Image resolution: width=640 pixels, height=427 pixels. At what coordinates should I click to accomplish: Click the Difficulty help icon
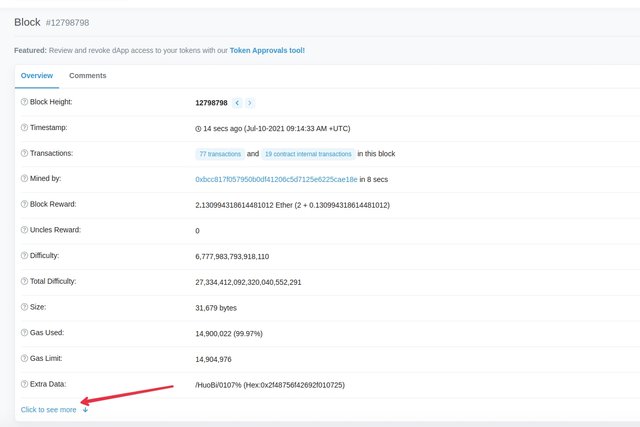tap(24, 256)
